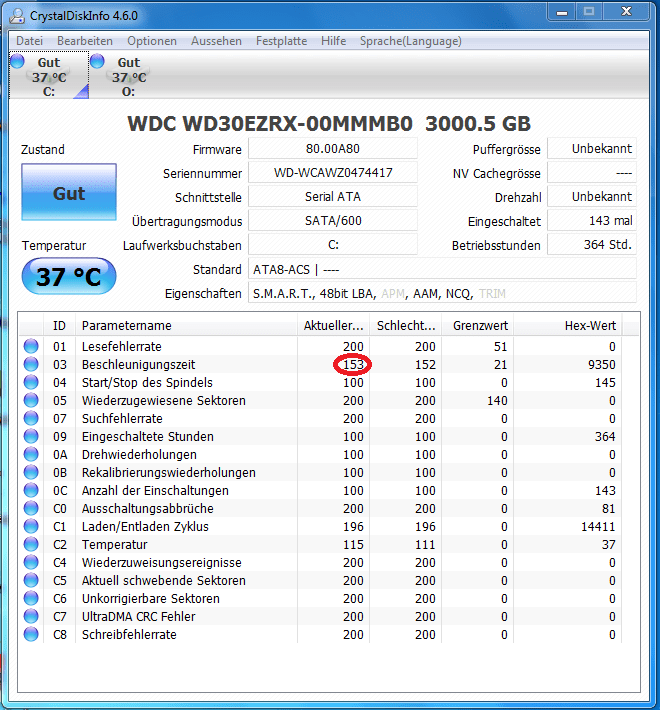Viewport: 660px width, 710px height.
Task: Click the 37 °C temperature indicator
Action: click(69, 276)
